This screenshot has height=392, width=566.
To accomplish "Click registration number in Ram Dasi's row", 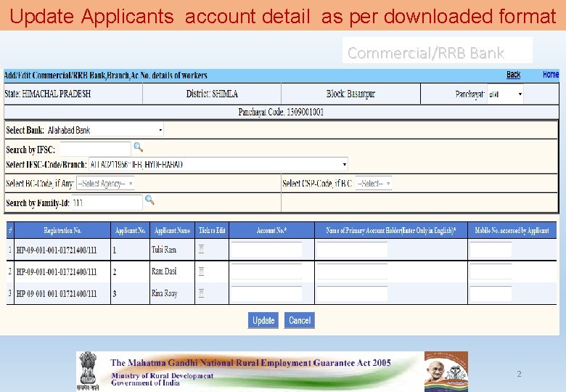I will click(x=57, y=271).
